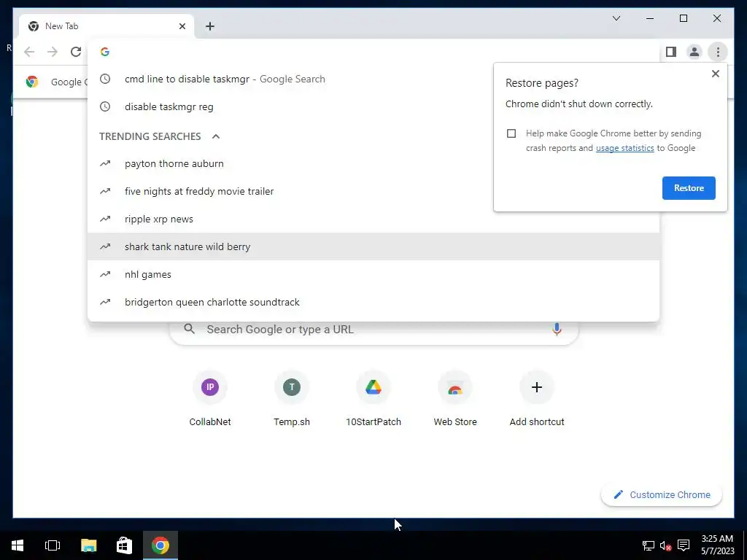747x560 pixels.
Task: Click the muted volume tray icon
Action: tap(665, 545)
